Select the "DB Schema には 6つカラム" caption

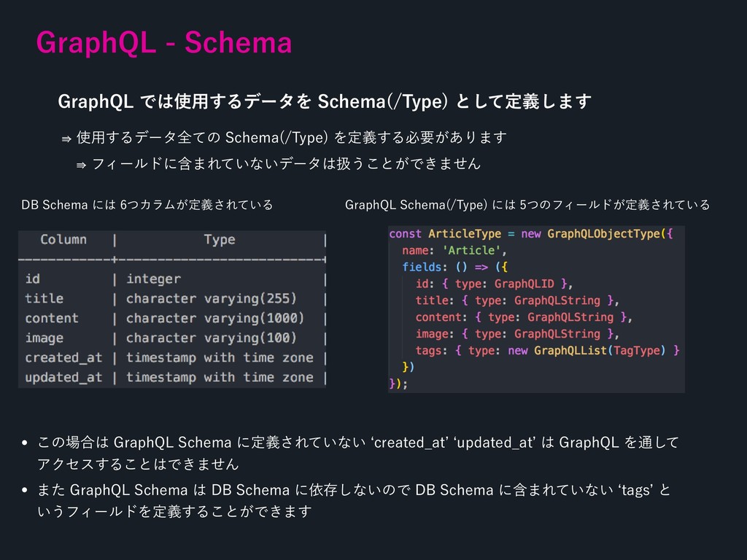tap(147, 205)
